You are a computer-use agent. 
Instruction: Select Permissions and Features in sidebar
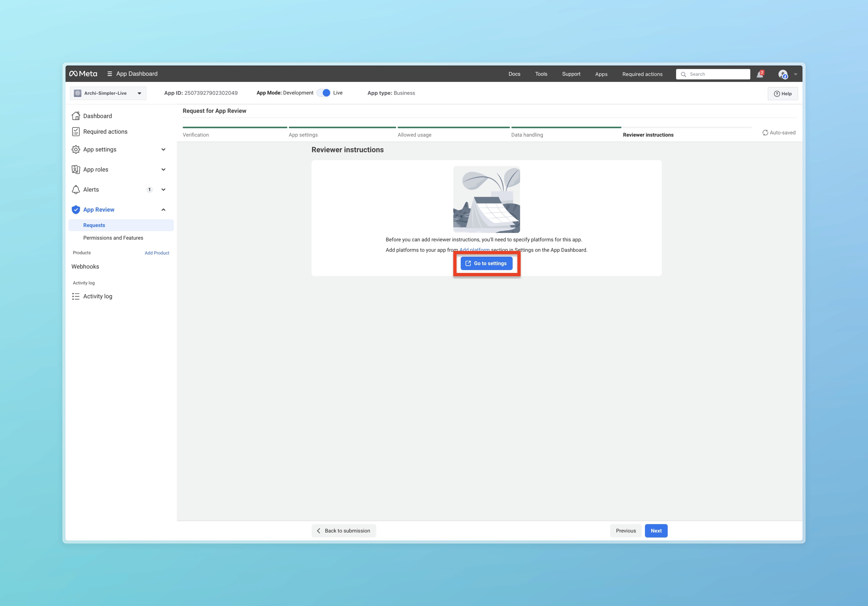pyautogui.click(x=113, y=238)
